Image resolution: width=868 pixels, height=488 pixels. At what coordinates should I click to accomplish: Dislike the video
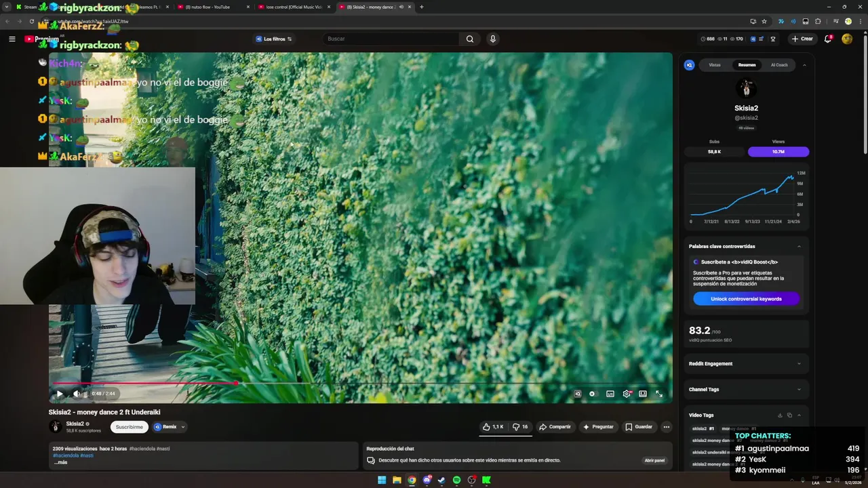point(520,427)
